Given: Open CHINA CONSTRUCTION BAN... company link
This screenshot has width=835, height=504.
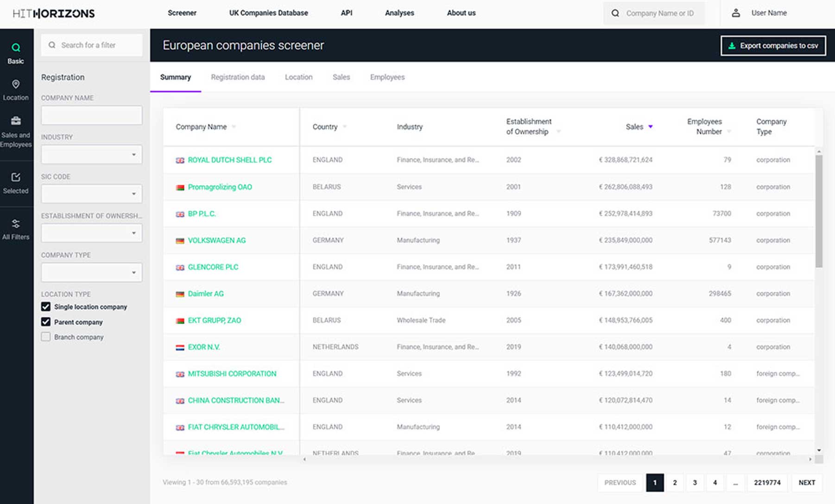Looking at the screenshot, I should (x=236, y=400).
